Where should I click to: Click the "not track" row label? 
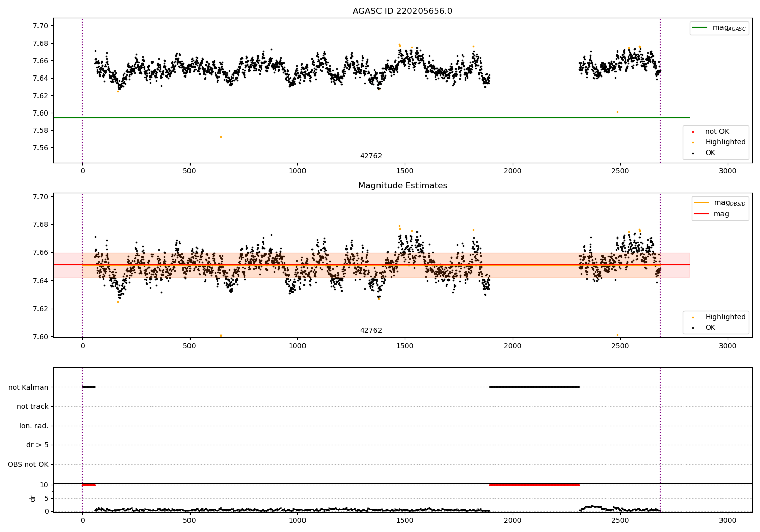pos(32,407)
